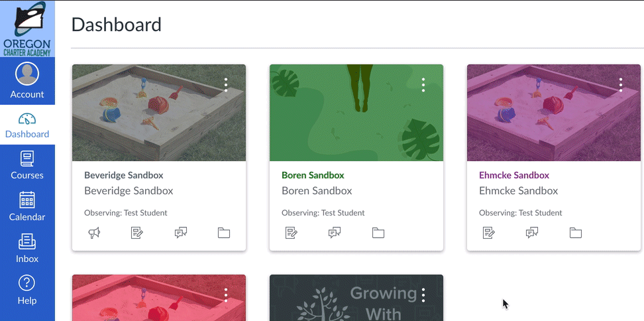Open the Account menu avatar
644x321 pixels.
(27, 74)
